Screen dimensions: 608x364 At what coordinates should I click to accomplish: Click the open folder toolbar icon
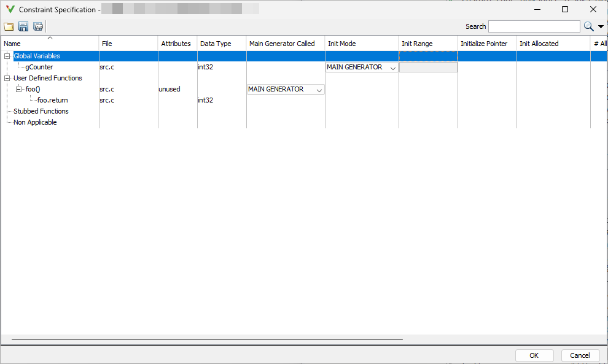coord(9,26)
